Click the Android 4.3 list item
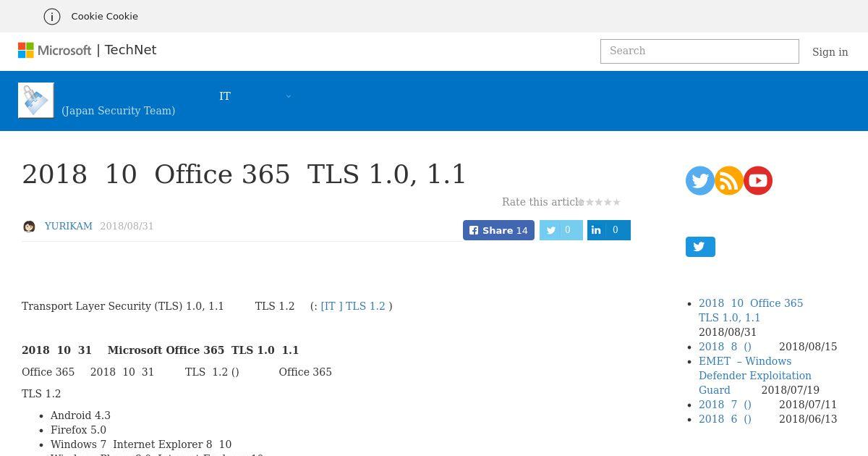The width and height of the screenshot is (868, 456). click(x=80, y=415)
